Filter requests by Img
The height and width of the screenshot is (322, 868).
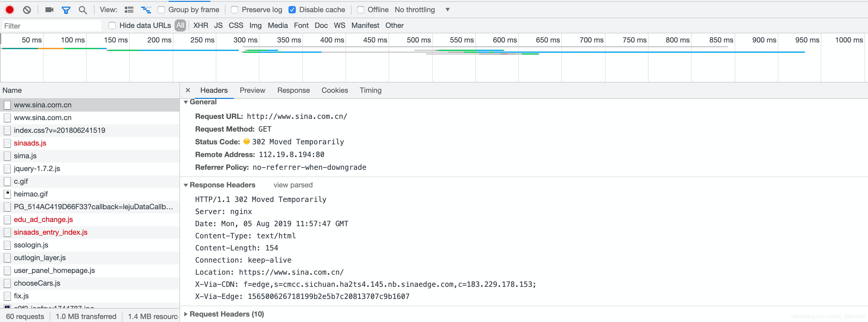coord(255,26)
